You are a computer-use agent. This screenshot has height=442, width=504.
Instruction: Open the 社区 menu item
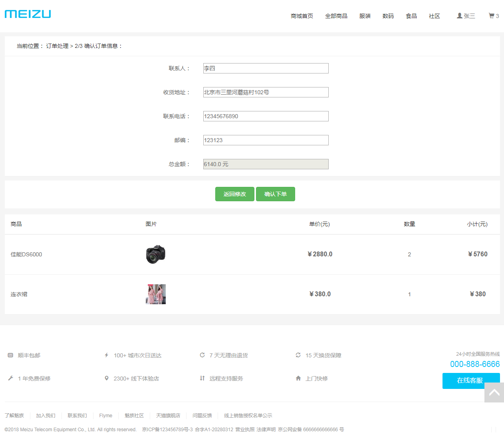pos(435,16)
